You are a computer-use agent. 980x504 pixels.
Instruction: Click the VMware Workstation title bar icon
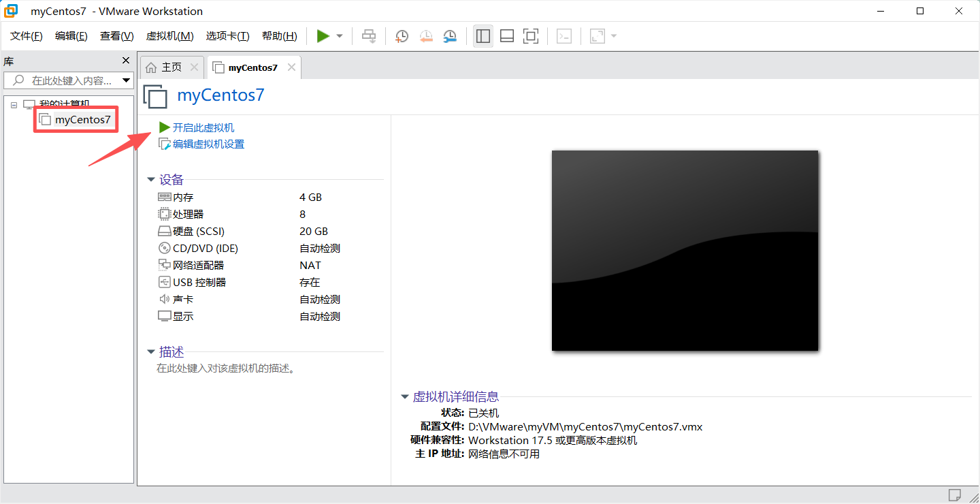pos(11,11)
